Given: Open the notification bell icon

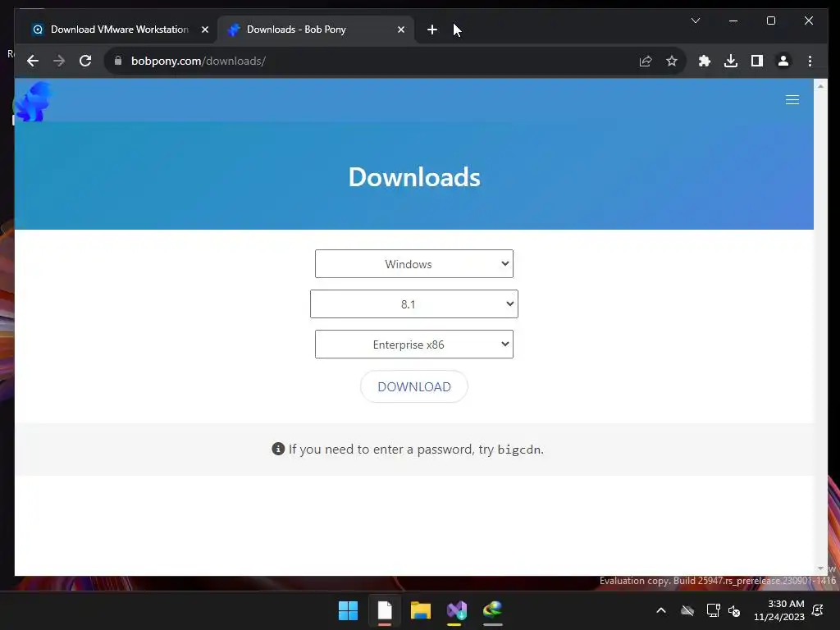Looking at the screenshot, I should [818, 610].
